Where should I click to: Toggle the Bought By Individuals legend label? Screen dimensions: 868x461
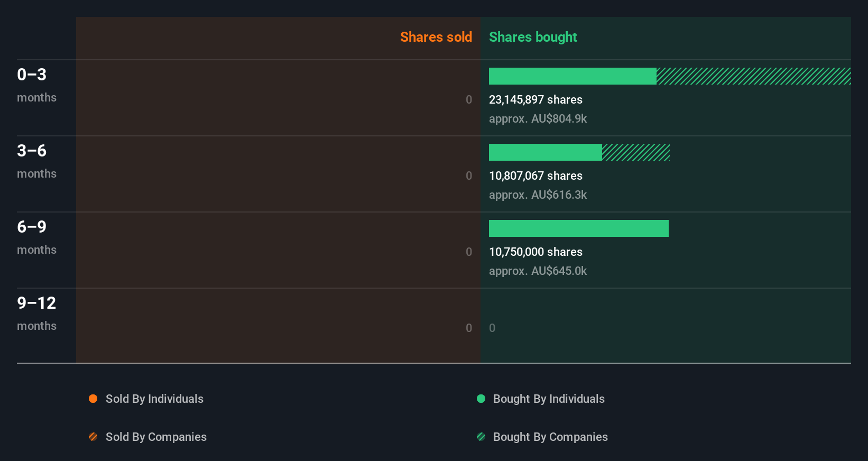pyautogui.click(x=549, y=399)
